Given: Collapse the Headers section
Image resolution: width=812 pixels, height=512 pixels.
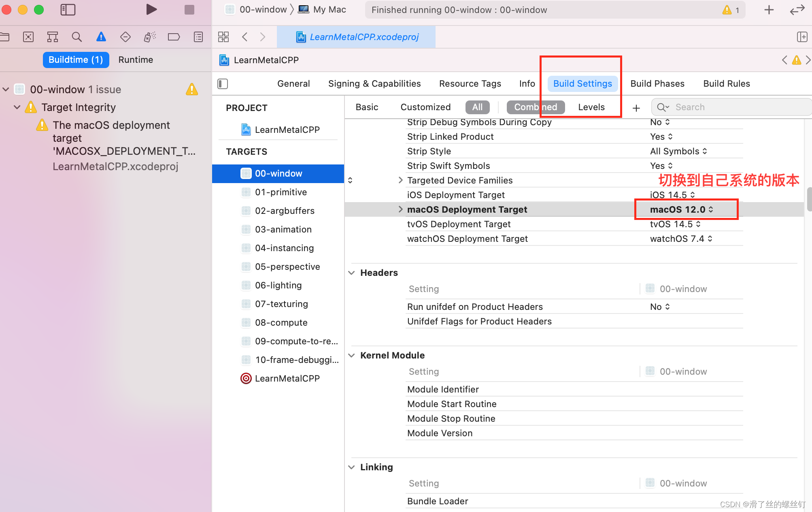Looking at the screenshot, I should 351,273.
